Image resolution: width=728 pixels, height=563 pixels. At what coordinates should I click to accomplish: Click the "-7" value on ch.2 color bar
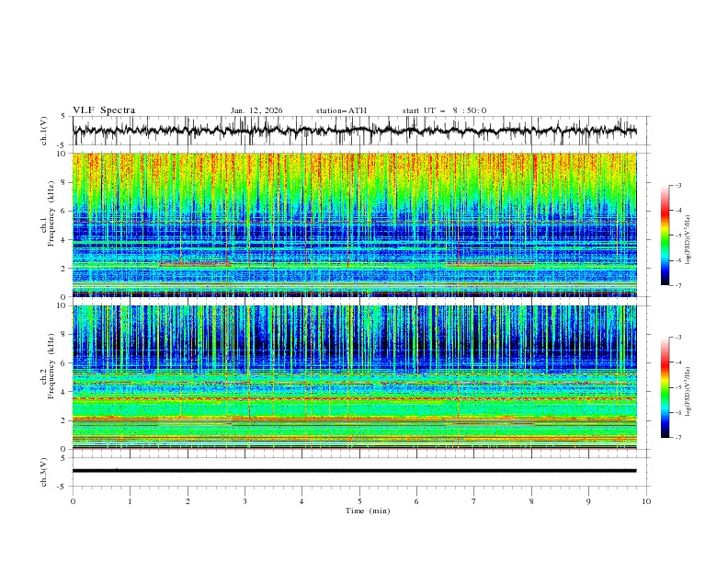coord(678,437)
